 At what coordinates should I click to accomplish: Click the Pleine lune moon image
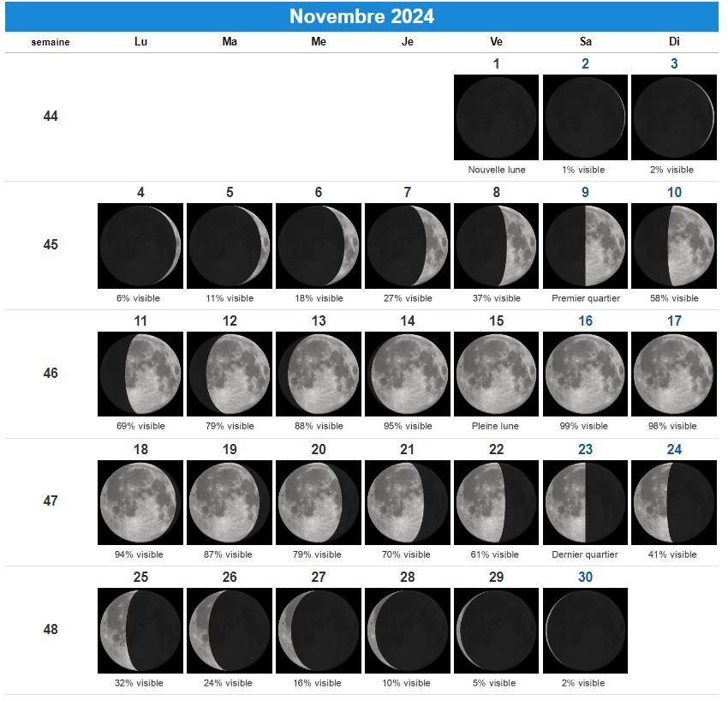point(496,374)
